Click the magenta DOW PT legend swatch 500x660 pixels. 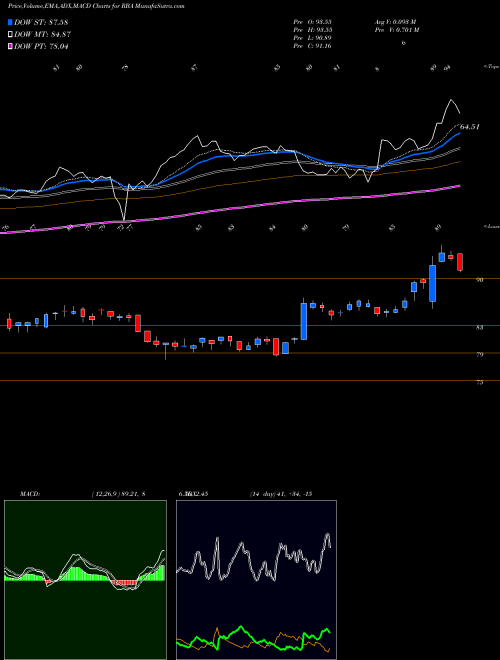coord(10,47)
